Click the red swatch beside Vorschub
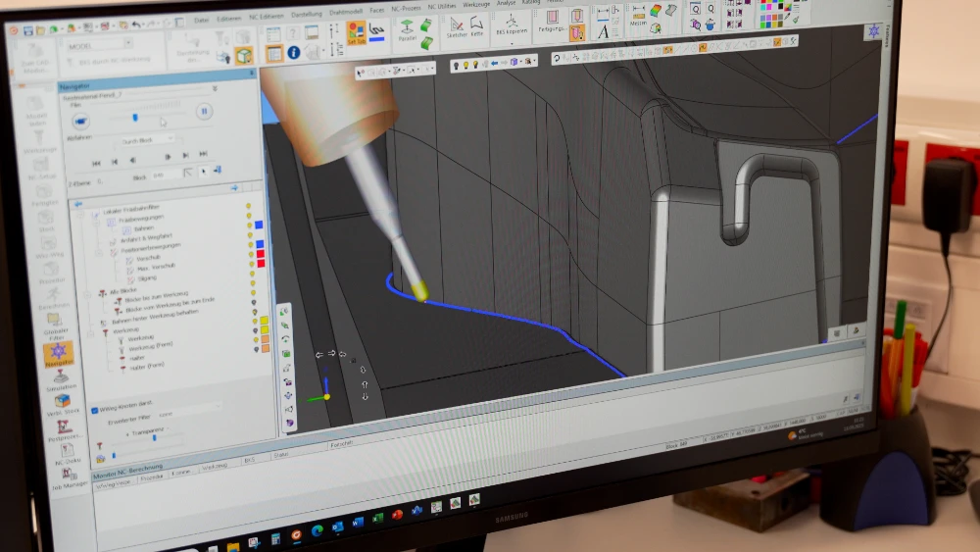 tap(260, 255)
